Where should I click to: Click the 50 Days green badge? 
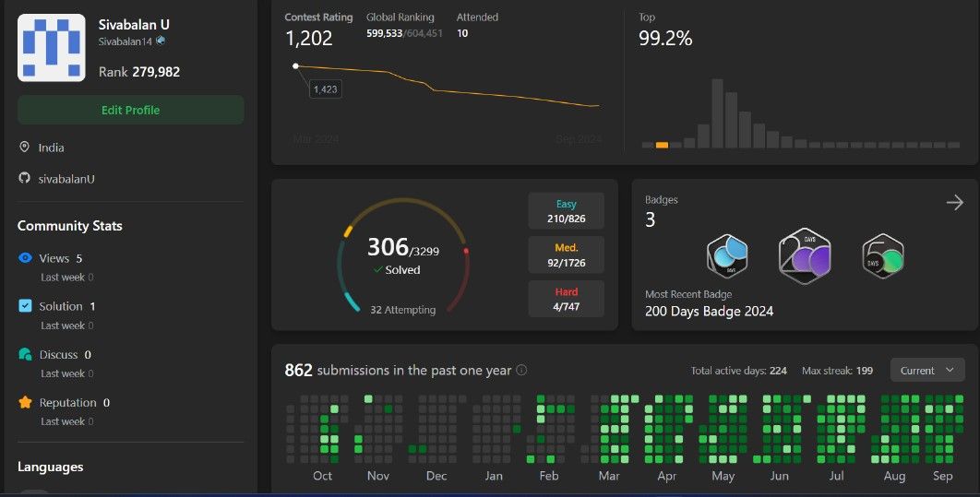pos(882,256)
